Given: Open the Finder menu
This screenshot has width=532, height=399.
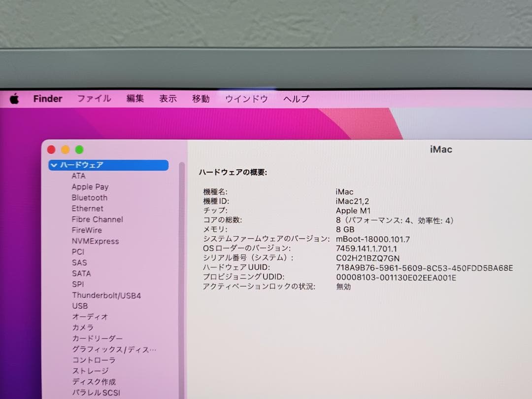Looking at the screenshot, I should pyautogui.click(x=47, y=99).
